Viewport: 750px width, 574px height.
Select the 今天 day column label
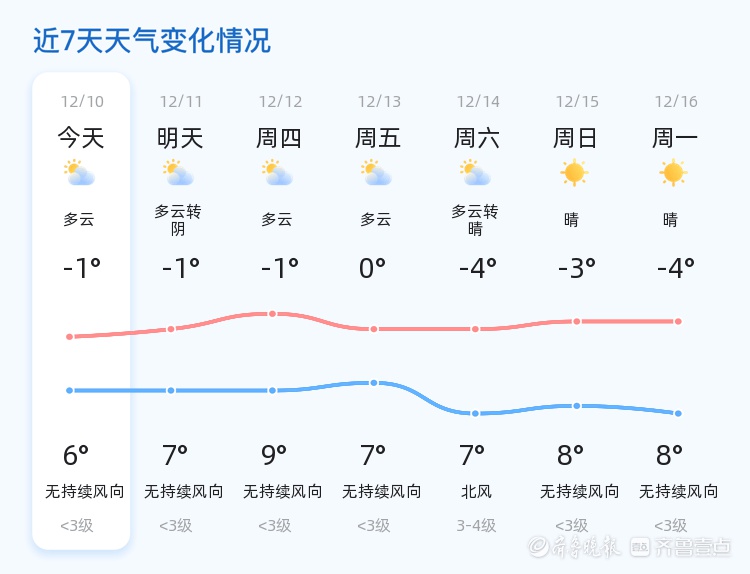(81, 138)
